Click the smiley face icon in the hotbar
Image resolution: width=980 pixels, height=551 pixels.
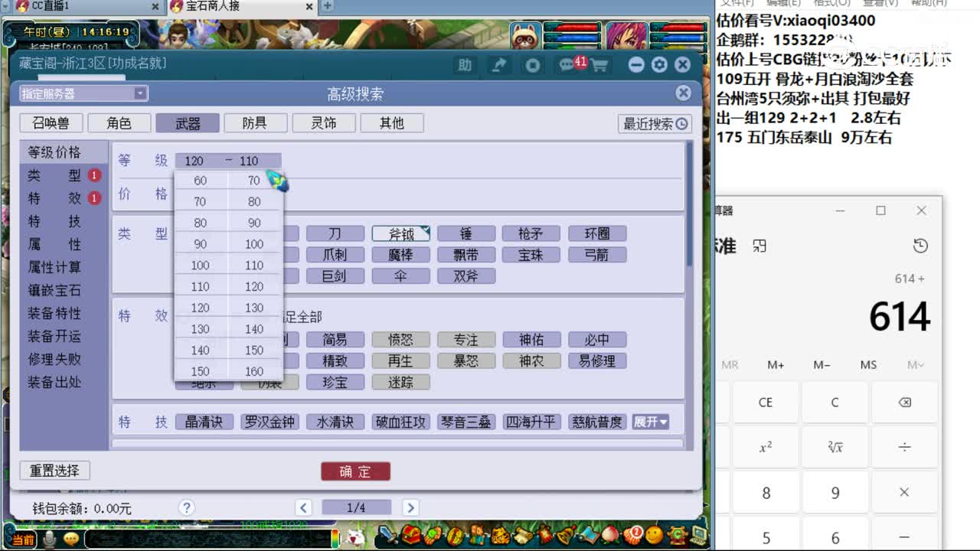coord(653,534)
